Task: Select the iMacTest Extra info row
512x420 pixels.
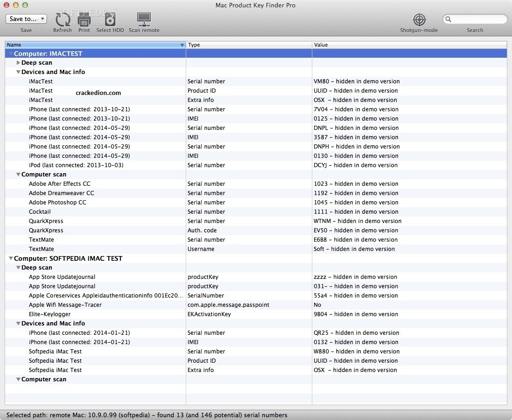Action: click(x=256, y=100)
